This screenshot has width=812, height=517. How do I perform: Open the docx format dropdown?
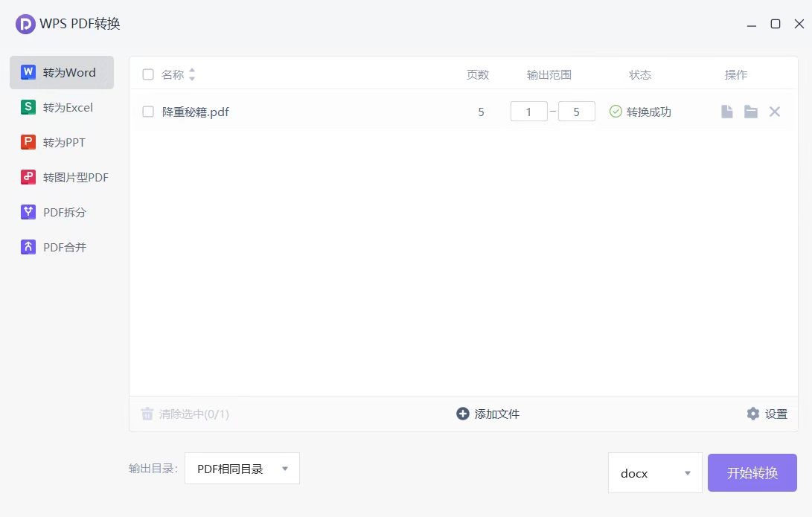[x=655, y=473]
